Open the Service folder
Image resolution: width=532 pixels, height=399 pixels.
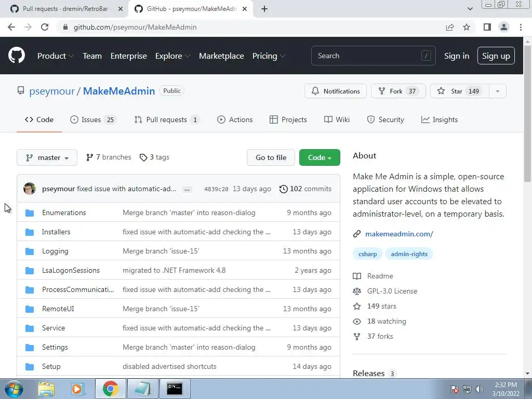(54, 328)
